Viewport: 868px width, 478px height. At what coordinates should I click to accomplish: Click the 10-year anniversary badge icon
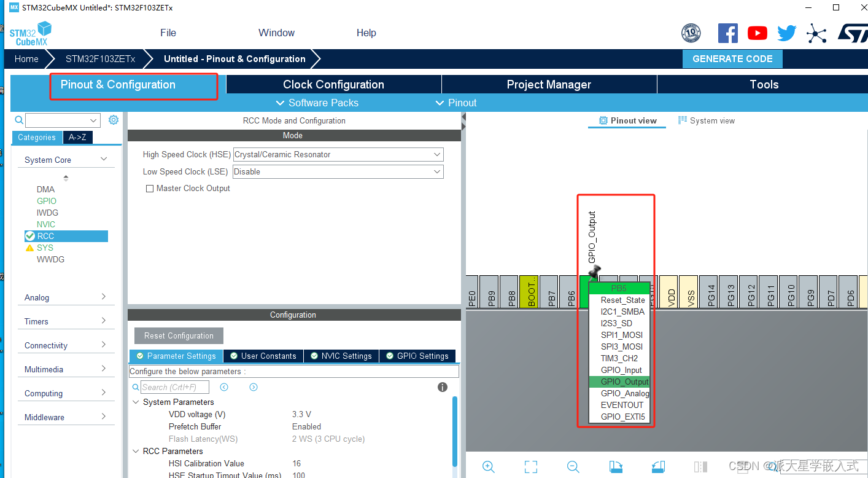click(x=691, y=33)
